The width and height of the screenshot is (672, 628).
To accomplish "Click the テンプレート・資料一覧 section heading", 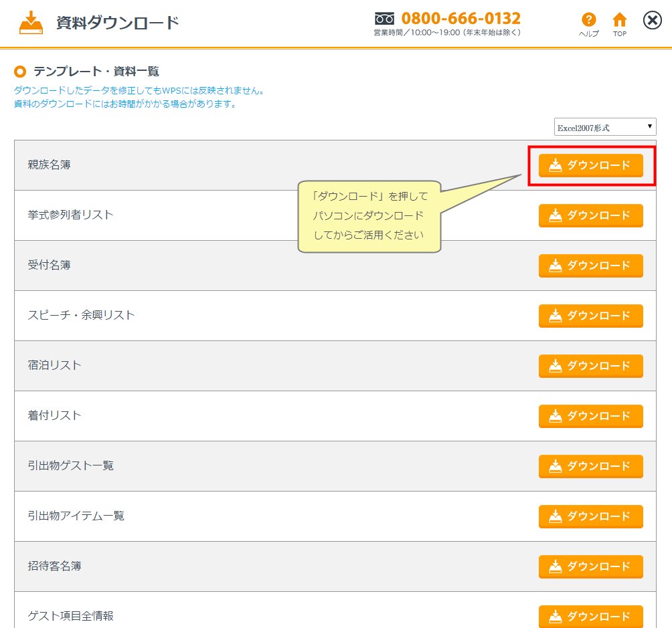I will (x=96, y=72).
